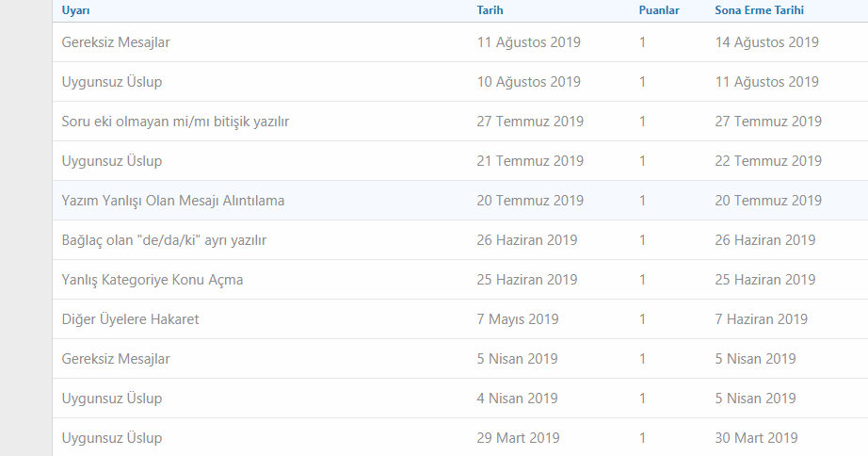Sort by the Tarih column header

490,10
